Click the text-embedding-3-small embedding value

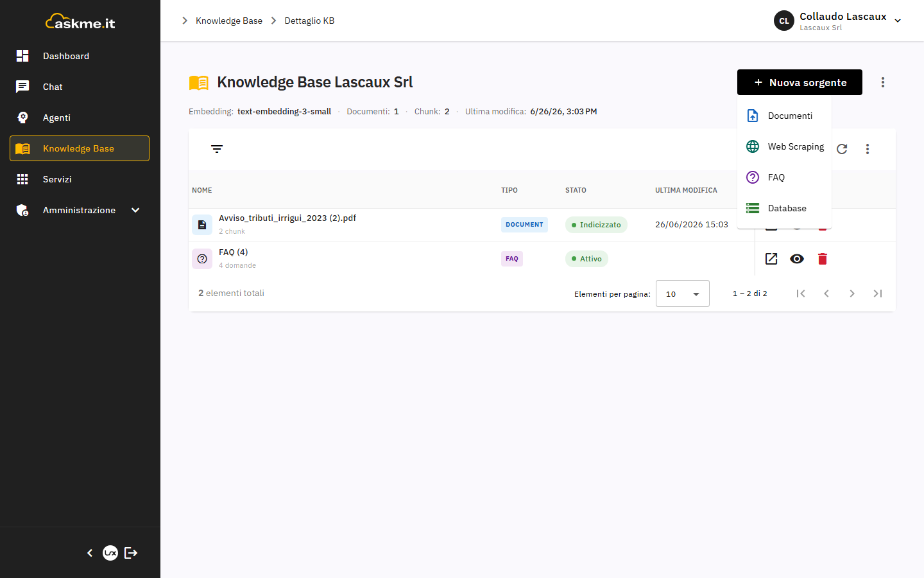284,111
